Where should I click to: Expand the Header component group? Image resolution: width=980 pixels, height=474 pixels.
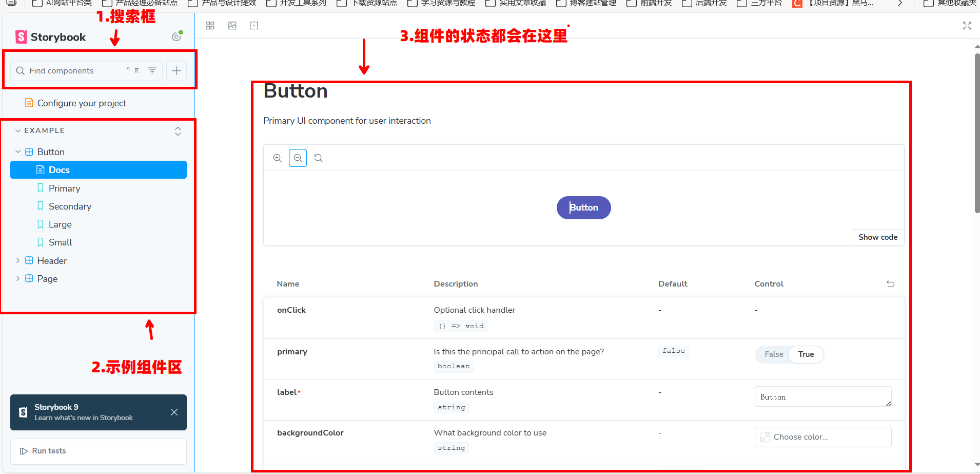[x=18, y=261]
